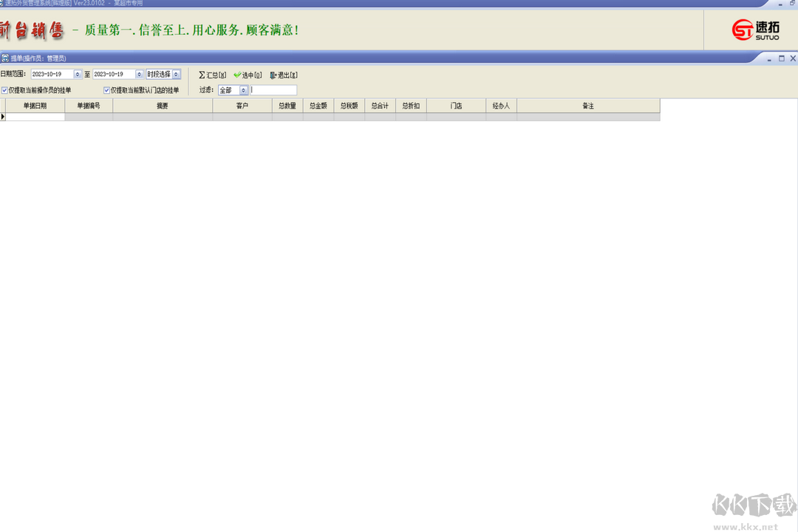Click the 备注 column header
Screen dimensions: 798x532
588,106
